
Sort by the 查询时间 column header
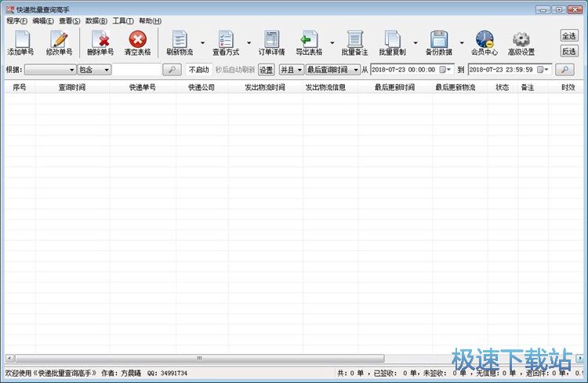[72, 87]
